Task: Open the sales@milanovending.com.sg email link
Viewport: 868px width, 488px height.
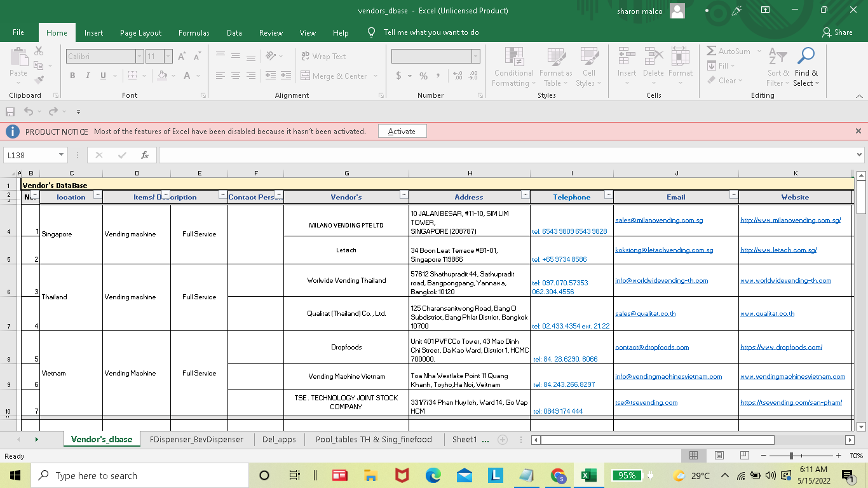Action: 658,220
